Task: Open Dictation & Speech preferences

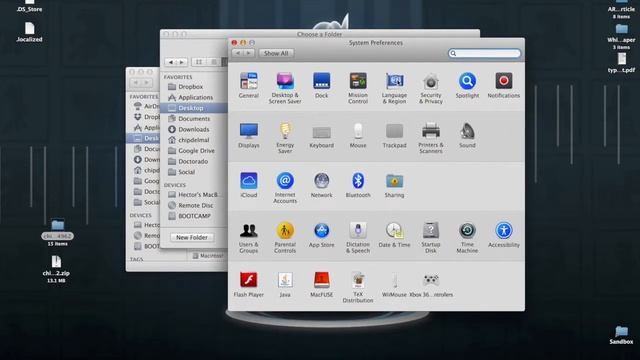Action: click(x=358, y=238)
